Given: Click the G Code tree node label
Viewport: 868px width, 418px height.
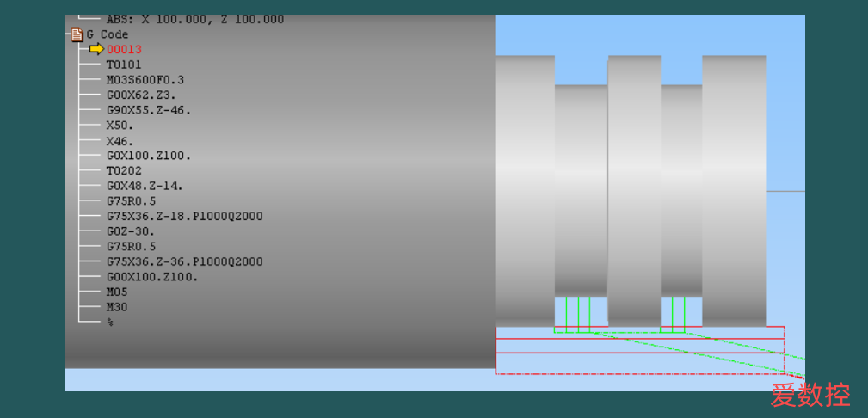Looking at the screenshot, I should pos(108,34).
